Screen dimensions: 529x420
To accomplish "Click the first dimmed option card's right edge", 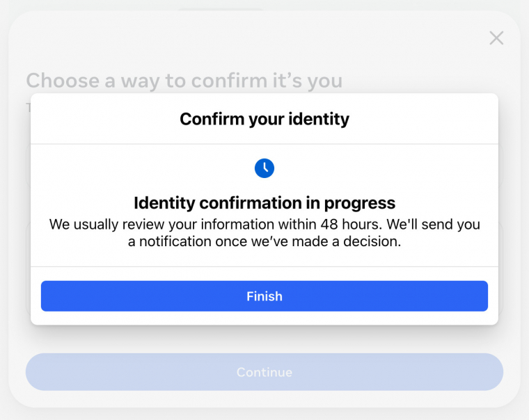I will pos(500,165).
